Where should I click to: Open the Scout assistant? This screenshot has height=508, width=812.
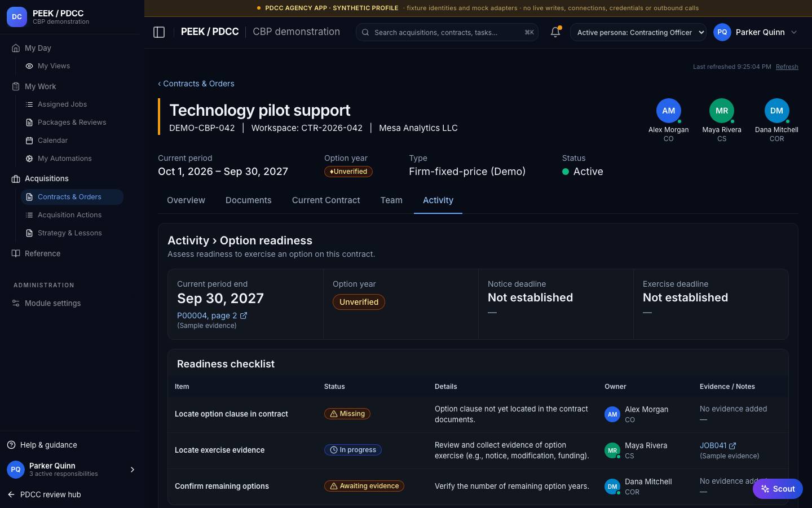point(778,489)
